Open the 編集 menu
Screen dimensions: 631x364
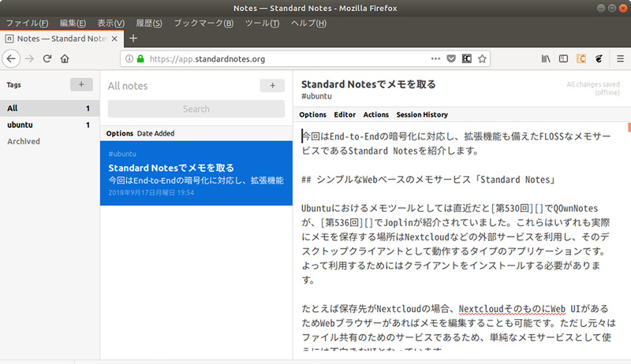(73, 24)
